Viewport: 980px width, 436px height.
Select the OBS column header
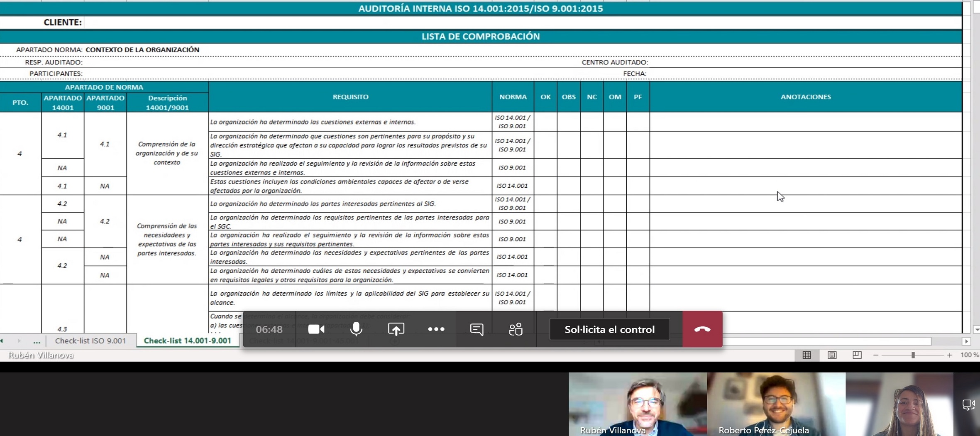(x=569, y=97)
